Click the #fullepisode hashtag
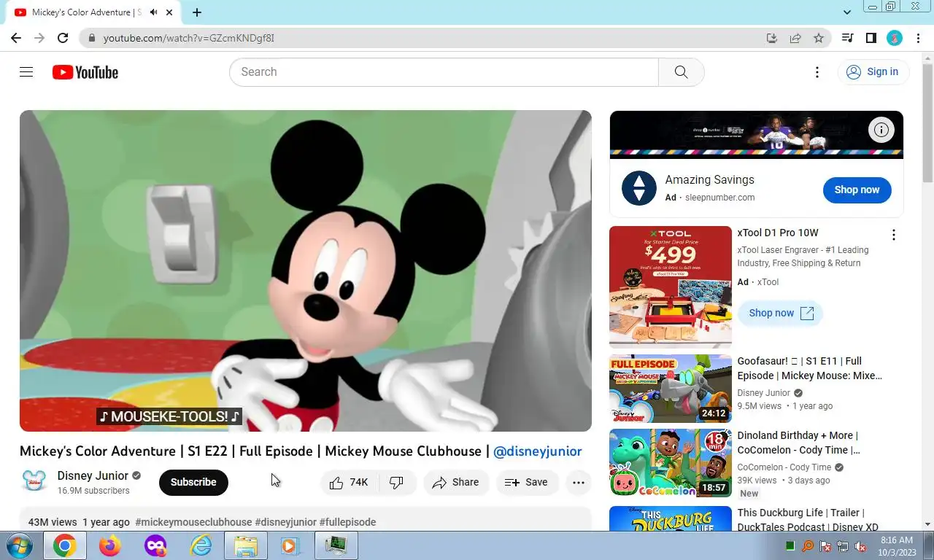Viewport: 934px width, 560px height. pos(347,522)
